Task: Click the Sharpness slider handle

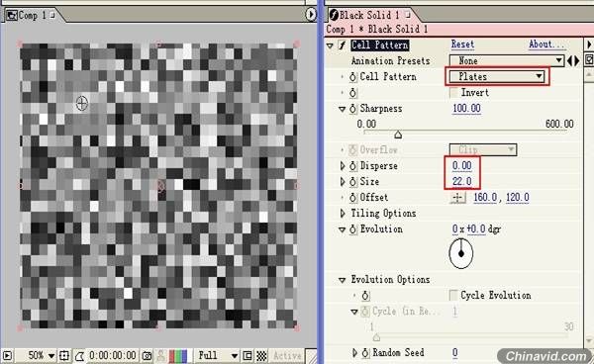Action: click(x=398, y=135)
